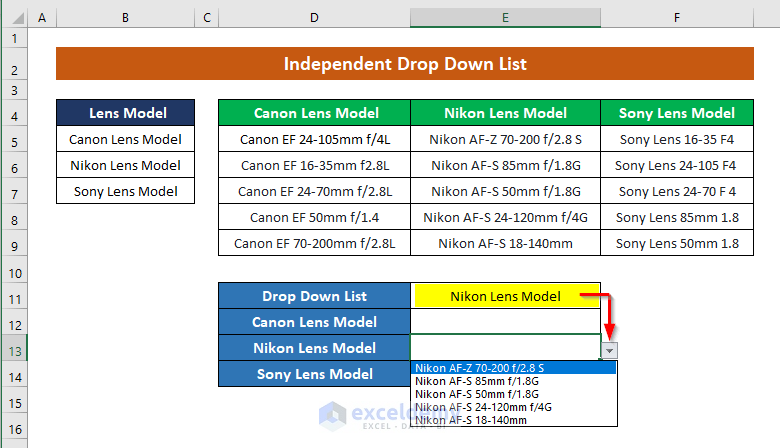Viewport: 780px width, 448px height.
Task: Select column B header
Action: tap(125, 18)
